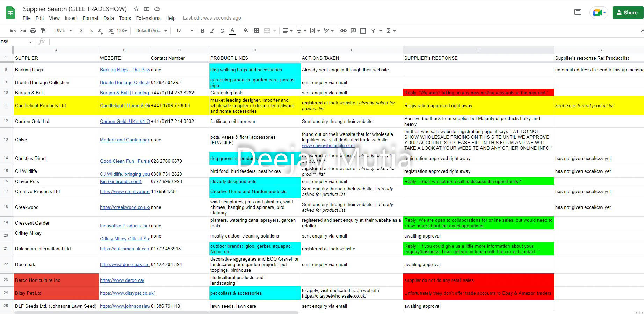Image resolution: width=644 pixels, height=314 pixels.
Task: Open the fill color picker
Action: 246,31
